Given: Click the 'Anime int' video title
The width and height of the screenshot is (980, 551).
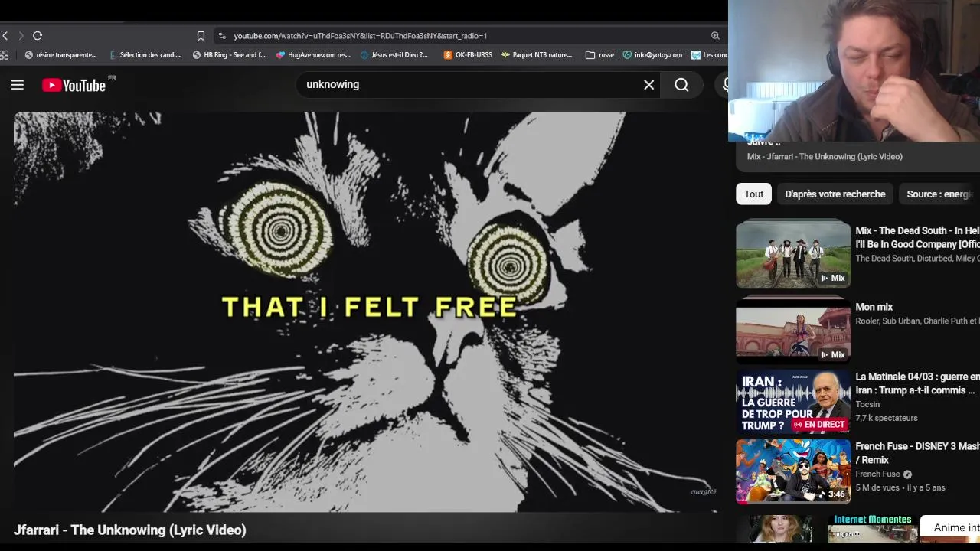Looking at the screenshot, I should click(956, 527).
